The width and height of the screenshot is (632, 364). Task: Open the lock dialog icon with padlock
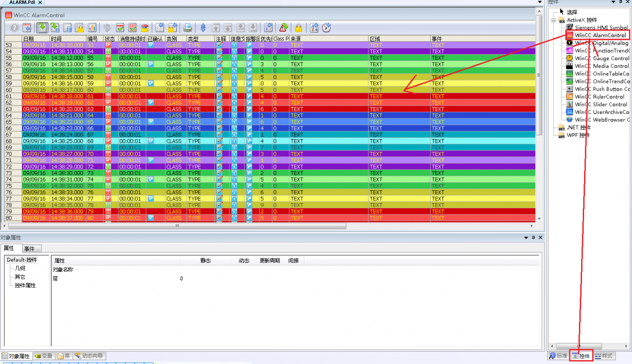click(172, 28)
